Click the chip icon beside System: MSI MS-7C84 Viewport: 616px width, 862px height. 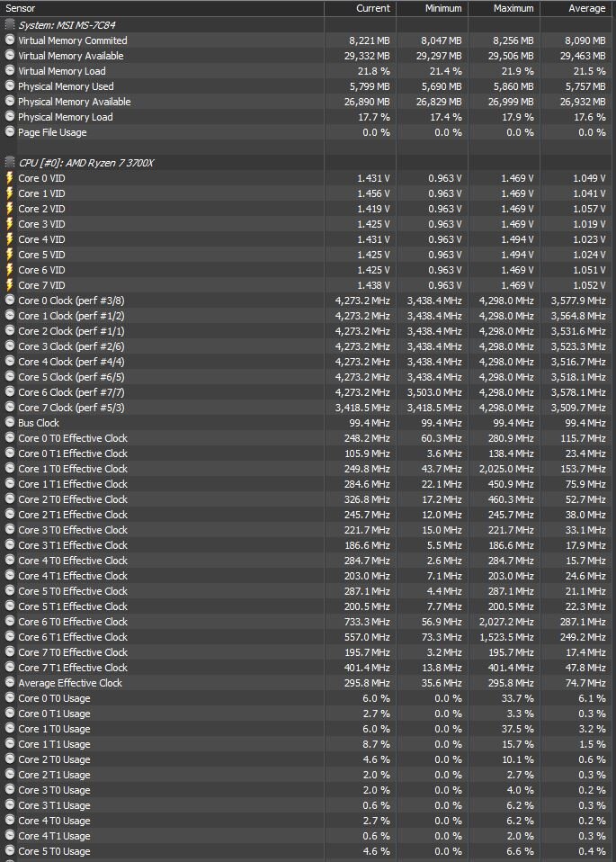pos(9,24)
